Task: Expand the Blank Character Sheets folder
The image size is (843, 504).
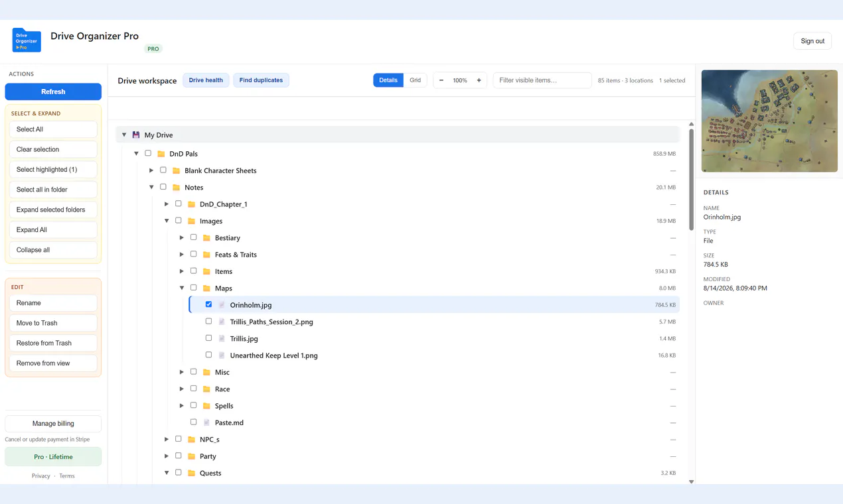Action: [x=151, y=170]
